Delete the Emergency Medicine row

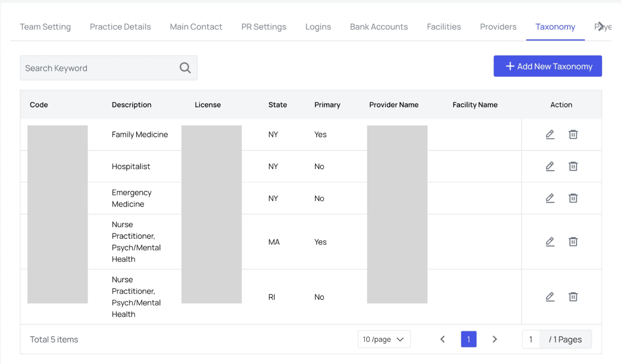pyautogui.click(x=573, y=198)
